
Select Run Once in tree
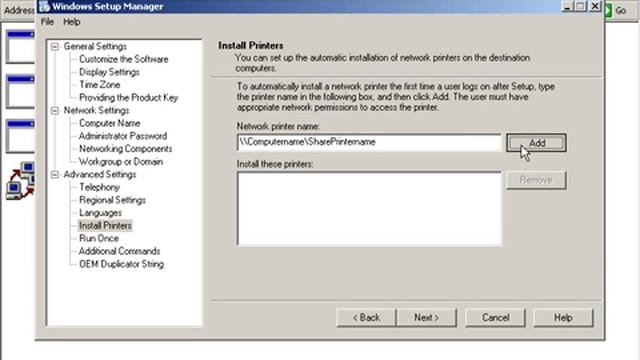99,238
